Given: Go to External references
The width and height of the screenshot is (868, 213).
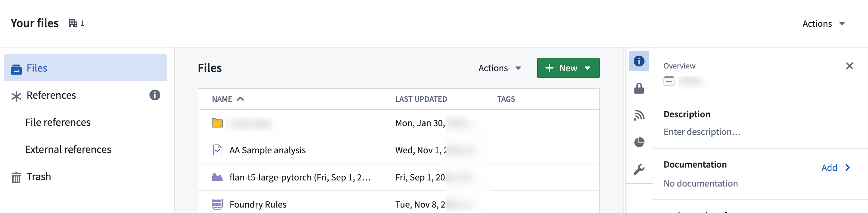Looking at the screenshot, I should click(68, 149).
